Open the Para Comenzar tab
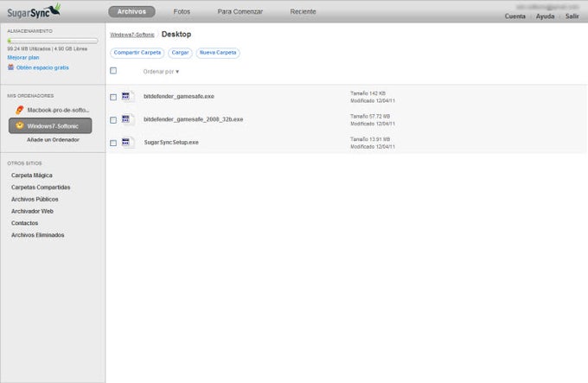The width and height of the screenshot is (588, 383). 240,11
